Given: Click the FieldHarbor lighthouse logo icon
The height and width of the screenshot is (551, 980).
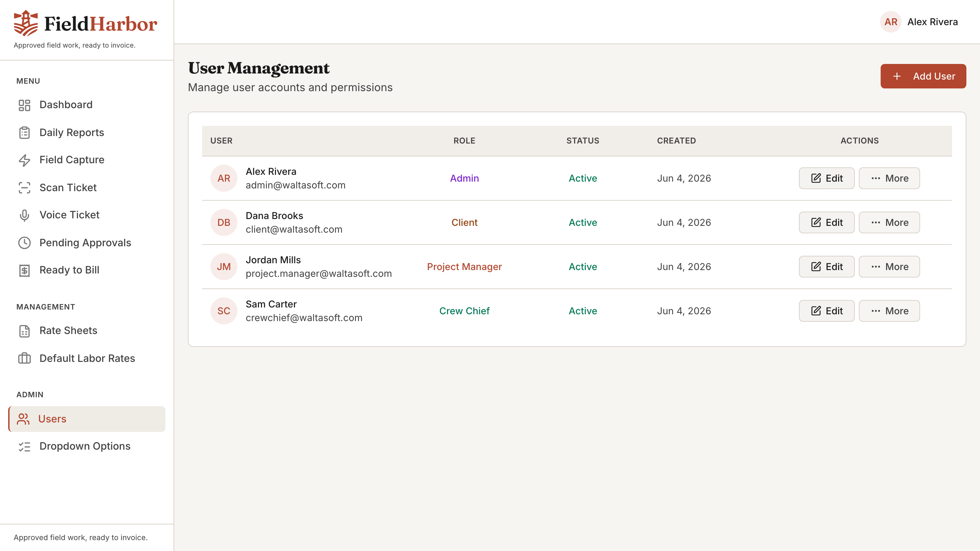Looking at the screenshot, I should coord(26,23).
